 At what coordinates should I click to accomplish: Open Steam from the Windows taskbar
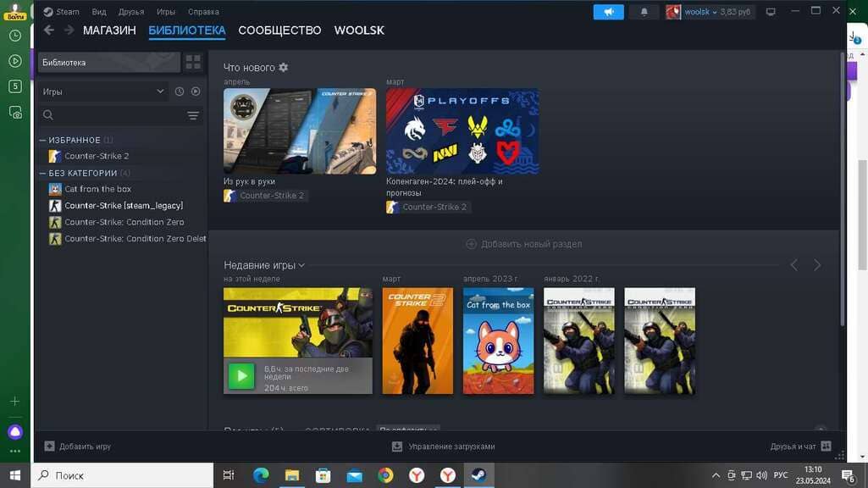click(478, 475)
